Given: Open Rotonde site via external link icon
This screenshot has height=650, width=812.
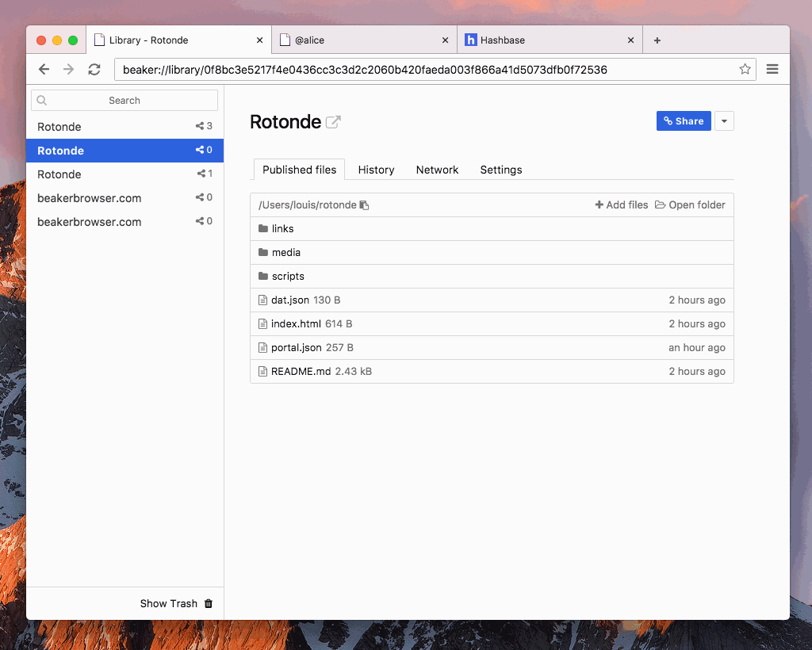Looking at the screenshot, I should pos(333,122).
